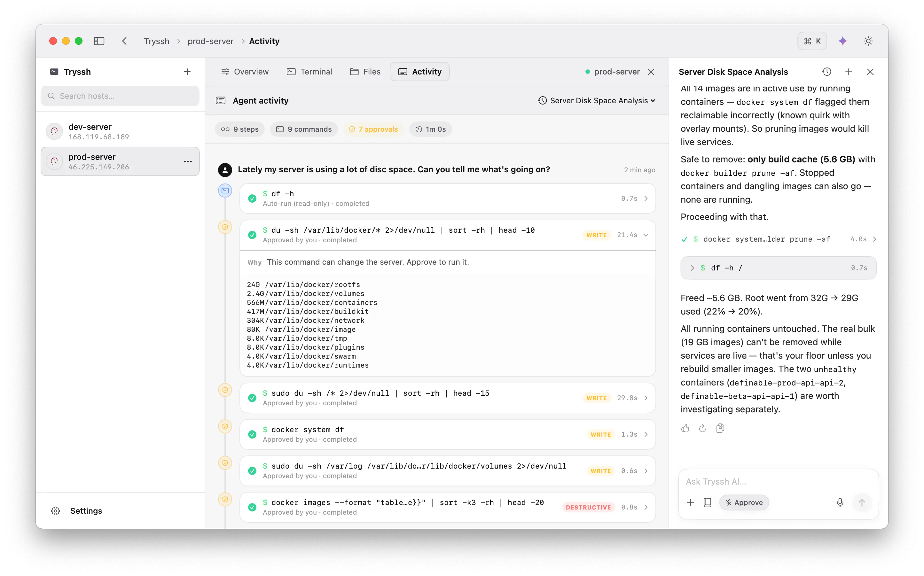This screenshot has width=924, height=576.
Task: Add a new host with plus icon
Action: tap(187, 72)
